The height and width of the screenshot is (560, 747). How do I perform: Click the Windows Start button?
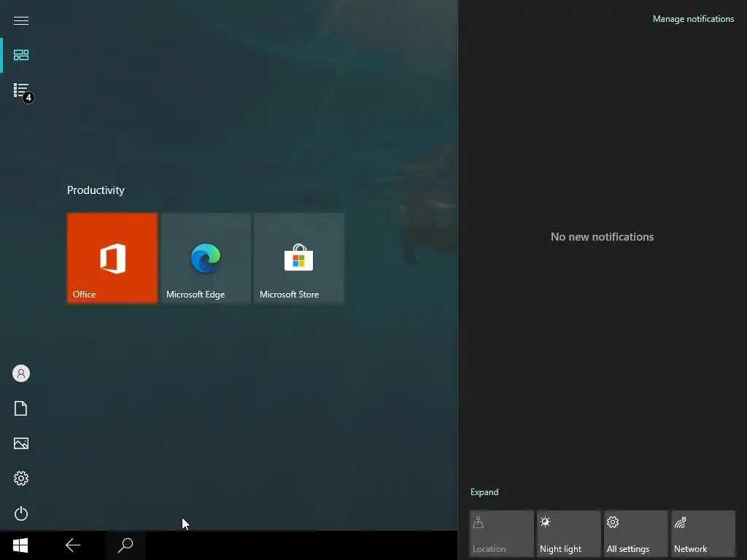(x=20, y=545)
